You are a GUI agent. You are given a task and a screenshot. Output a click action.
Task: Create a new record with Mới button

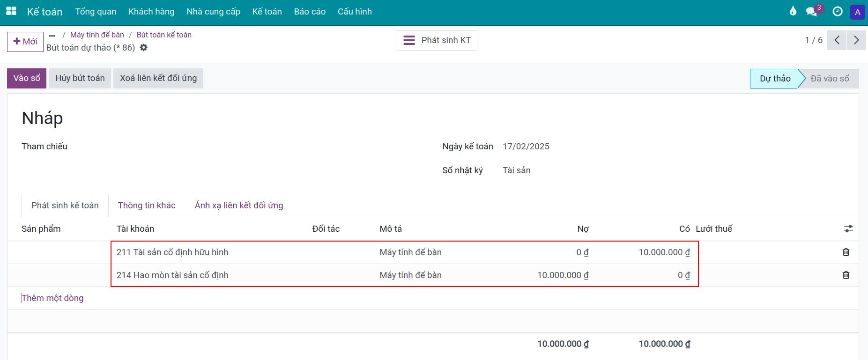(25, 42)
